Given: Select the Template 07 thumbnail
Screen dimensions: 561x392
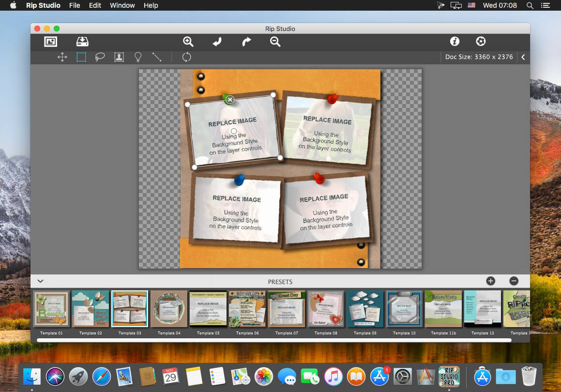Looking at the screenshot, I should pyautogui.click(x=286, y=309).
